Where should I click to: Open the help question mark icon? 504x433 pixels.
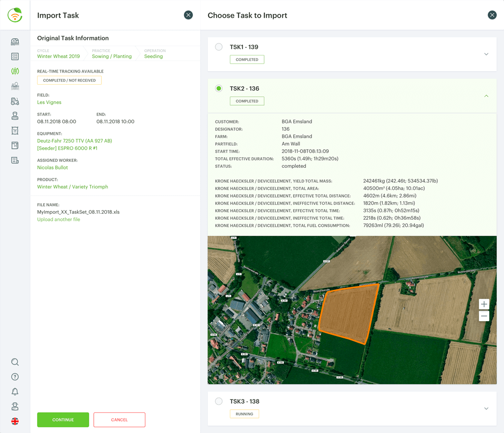(x=15, y=377)
